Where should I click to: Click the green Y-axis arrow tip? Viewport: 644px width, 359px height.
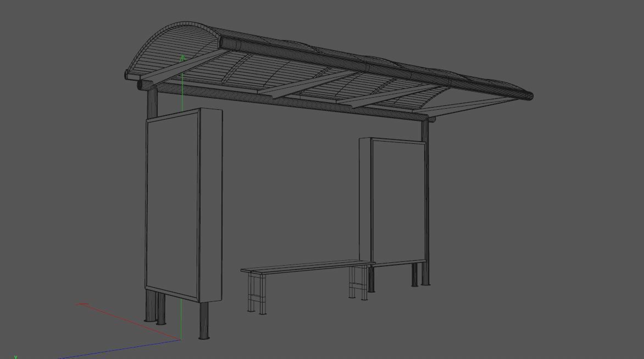(183, 58)
